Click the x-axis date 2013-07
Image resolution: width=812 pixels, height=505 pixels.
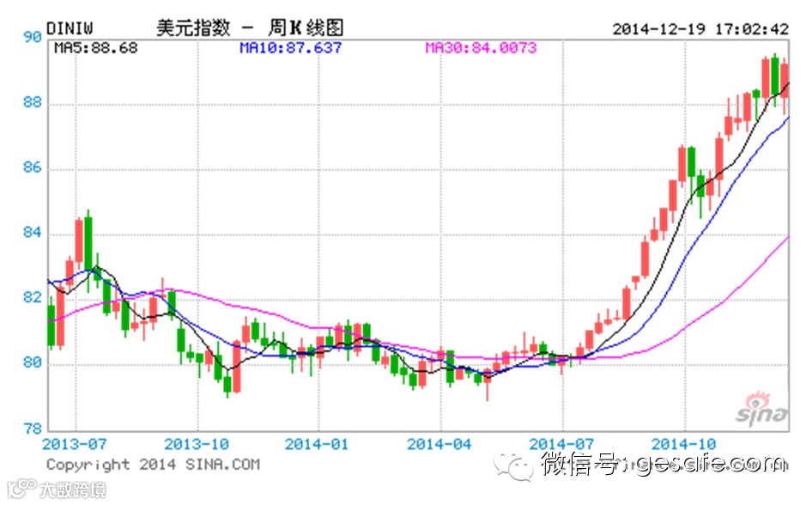coord(75,444)
